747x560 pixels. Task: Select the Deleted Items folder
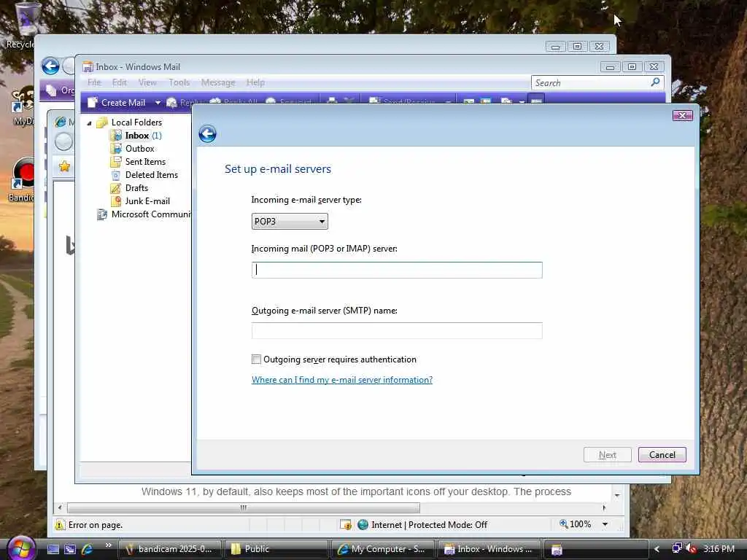click(152, 175)
